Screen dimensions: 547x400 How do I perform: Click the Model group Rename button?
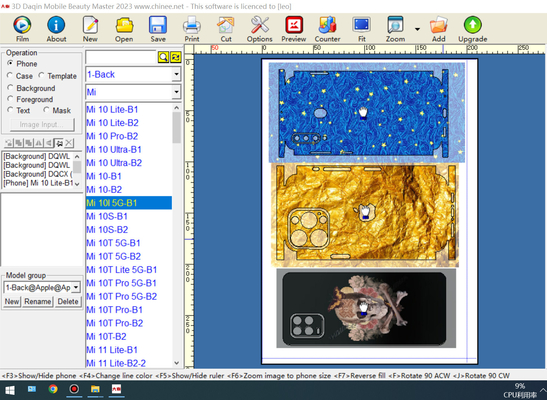[38, 301]
